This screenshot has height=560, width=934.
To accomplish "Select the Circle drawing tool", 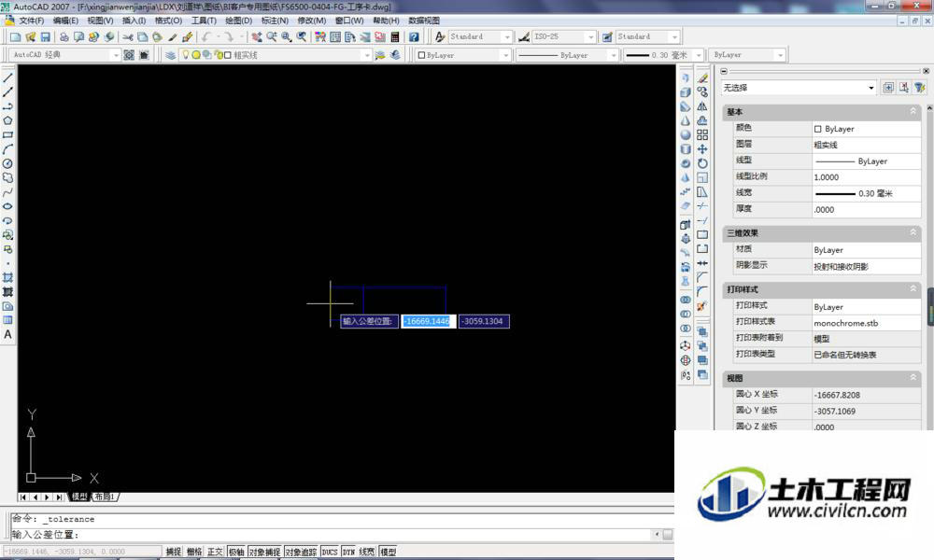I will 7,163.
